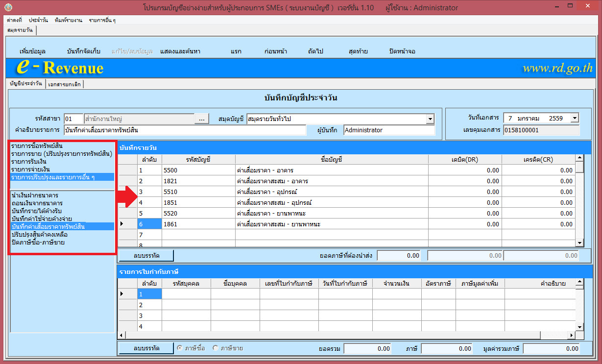The height and width of the screenshot is (364, 602).
Task: Go to previous record with ก่อนหน้า
Action: click(275, 51)
